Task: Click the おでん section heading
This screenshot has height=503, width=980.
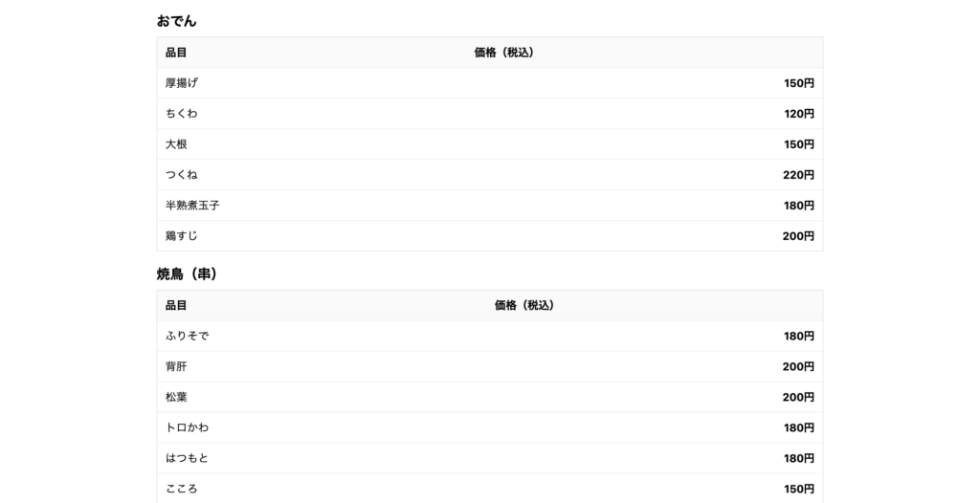Action: click(x=177, y=21)
